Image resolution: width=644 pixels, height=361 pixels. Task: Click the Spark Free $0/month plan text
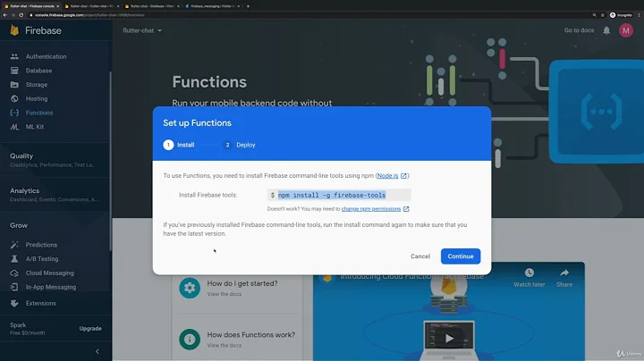point(28,329)
